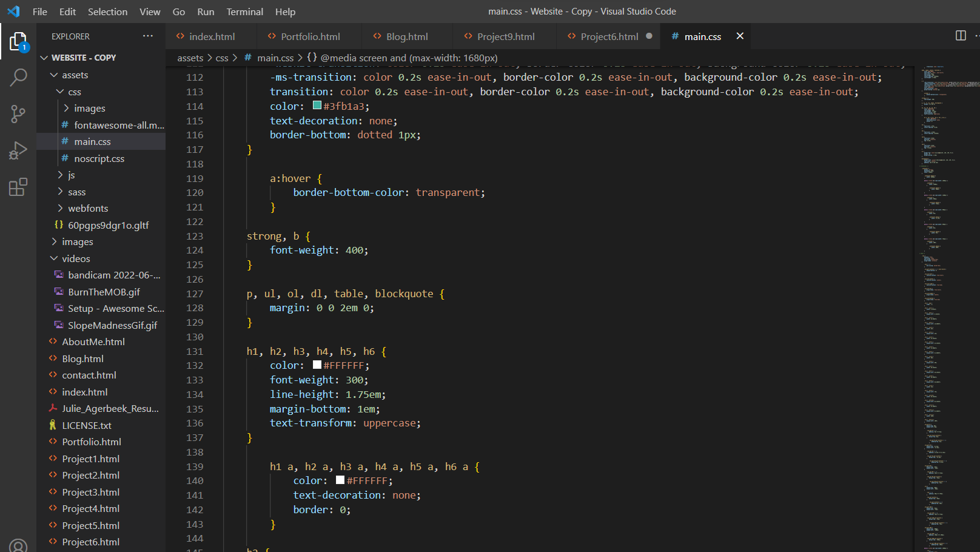Open the Run menu
The height and width of the screenshot is (552, 980).
(x=206, y=12)
